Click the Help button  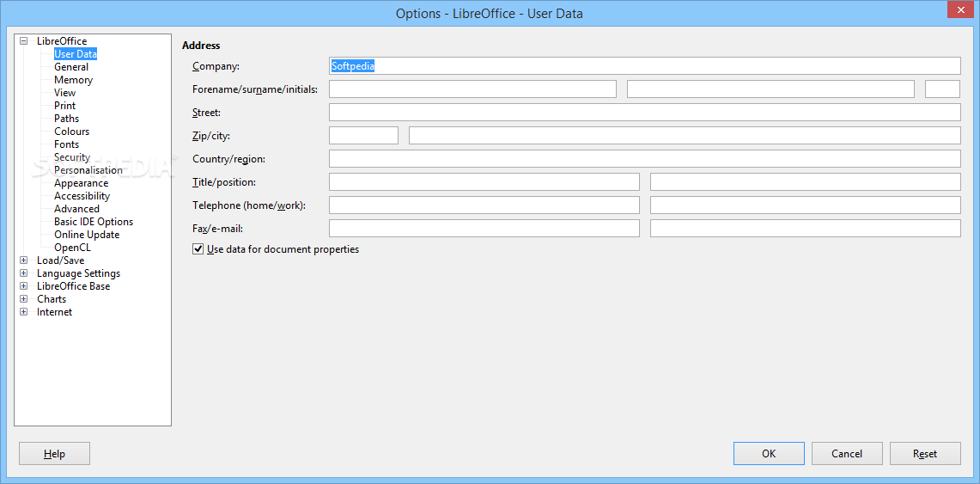pyautogui.click(x=54, y=454)
